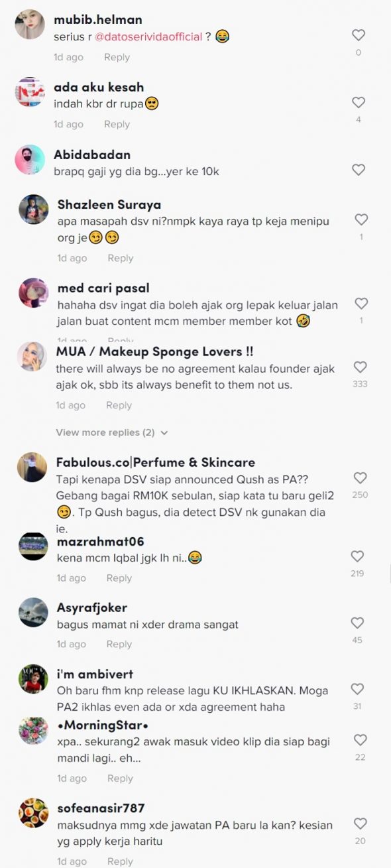This screenshot has width=391, height=868.
Task: Open mazrahmat06's avatar thumbnail
Action: point(32,546)
